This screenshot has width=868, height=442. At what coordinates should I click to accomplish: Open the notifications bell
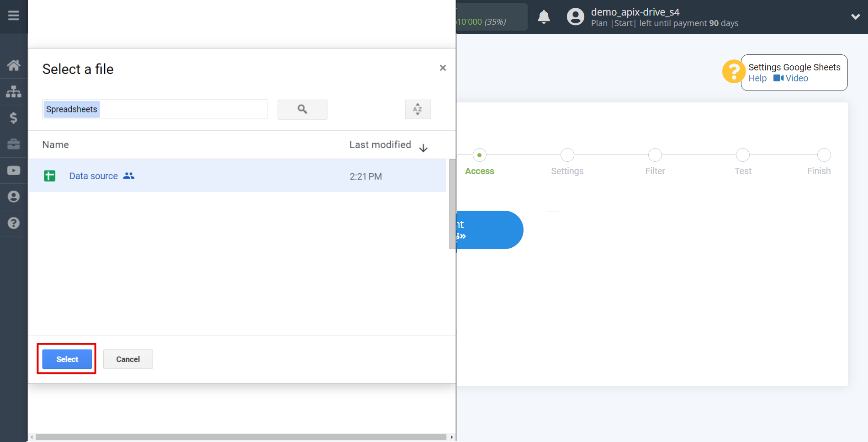[544, 17]
